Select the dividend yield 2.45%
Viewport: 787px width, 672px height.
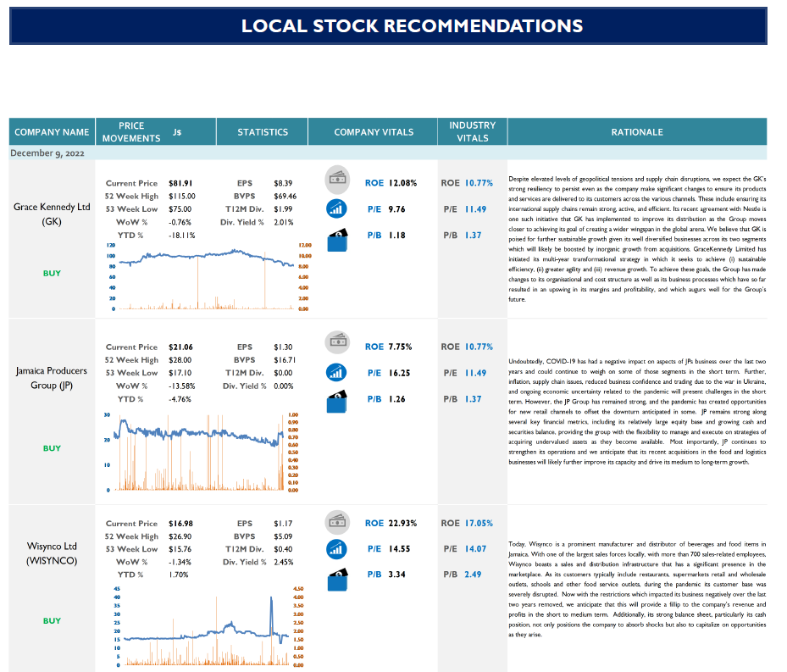[x=284, y=562]
